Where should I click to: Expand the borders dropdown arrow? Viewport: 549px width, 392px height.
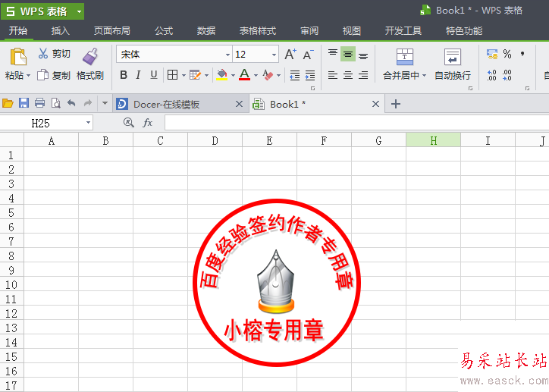pos(184,75)
